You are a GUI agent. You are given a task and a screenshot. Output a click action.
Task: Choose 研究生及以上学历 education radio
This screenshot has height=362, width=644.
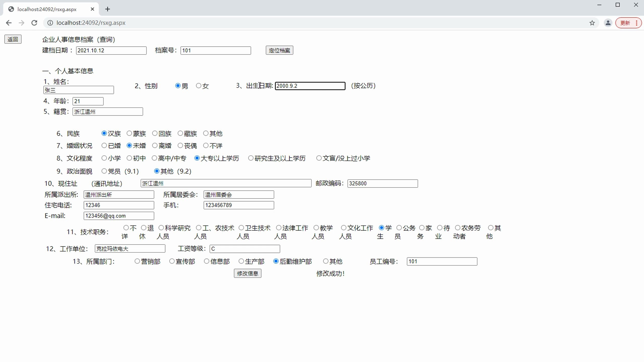point(251,158)
